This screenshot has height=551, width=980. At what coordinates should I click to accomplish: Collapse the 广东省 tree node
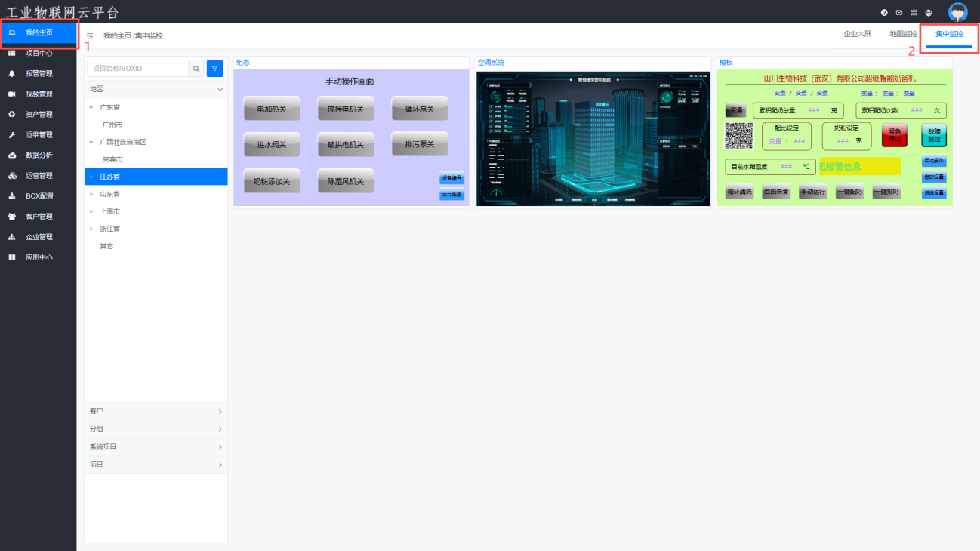click(x=91, y=107)
